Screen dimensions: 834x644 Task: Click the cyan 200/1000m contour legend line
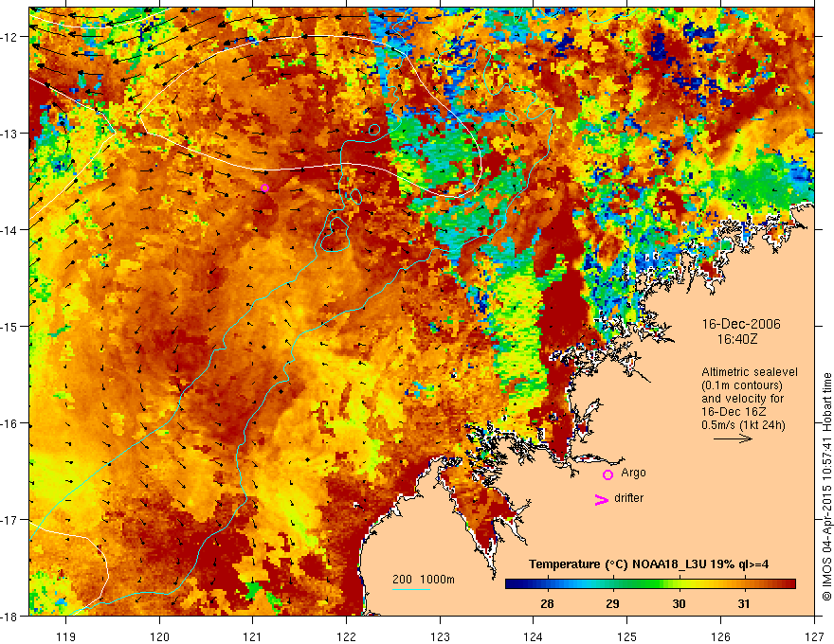[x=411, y=589]
